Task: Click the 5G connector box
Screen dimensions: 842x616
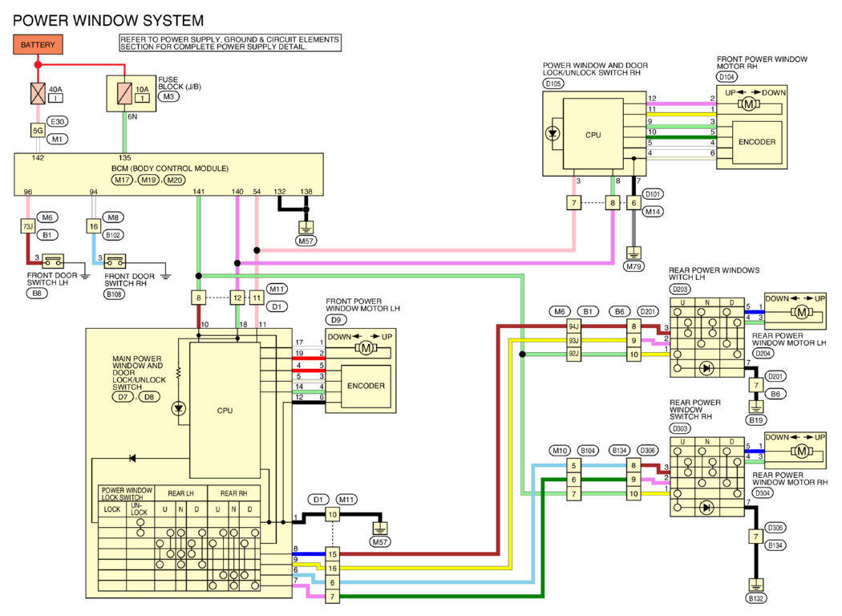Action: [x=38, y=131]
